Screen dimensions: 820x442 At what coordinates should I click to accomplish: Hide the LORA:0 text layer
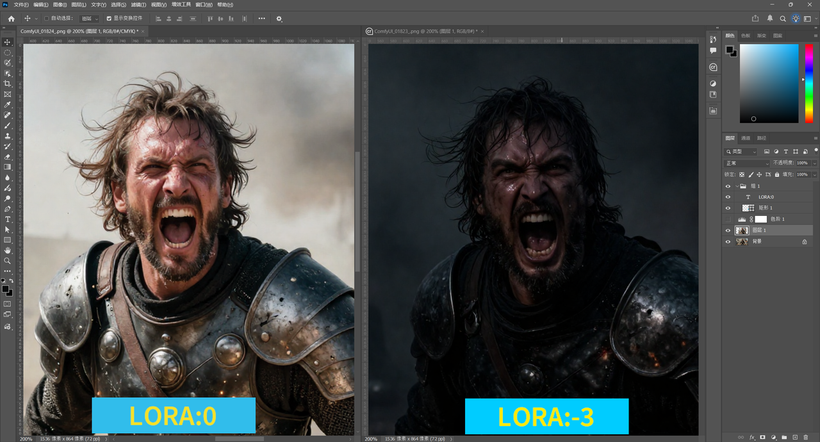tap(728, 197)
